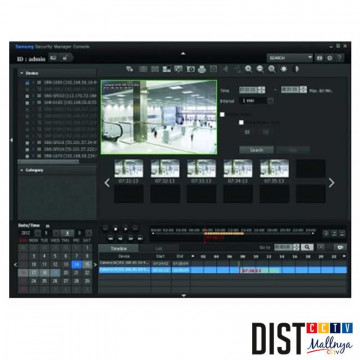The height and width of the screenshot is (360, 360).
Task: Collapse left sidebar with edge arrow
Action: click(11, 140)
